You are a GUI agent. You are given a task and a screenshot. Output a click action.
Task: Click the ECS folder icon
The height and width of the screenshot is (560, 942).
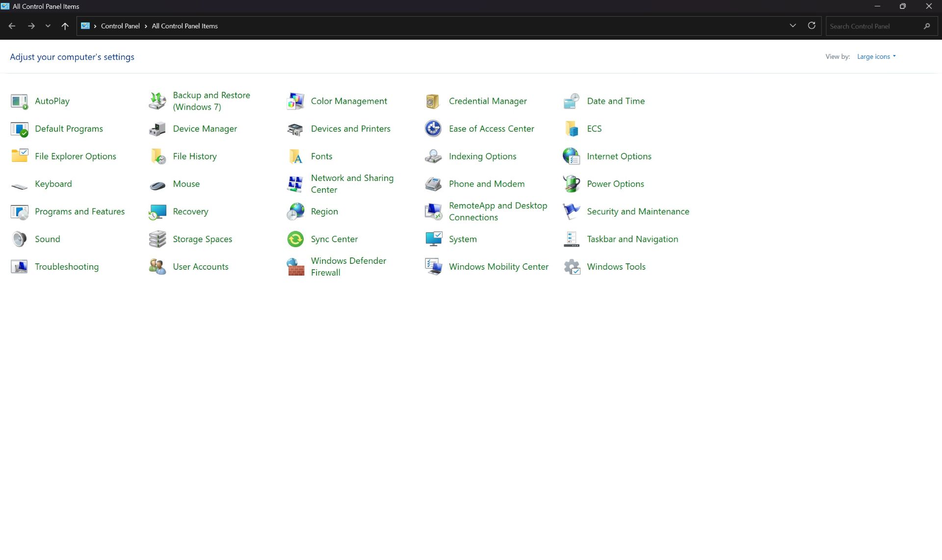pyautogui.click(x=572, y=129)
